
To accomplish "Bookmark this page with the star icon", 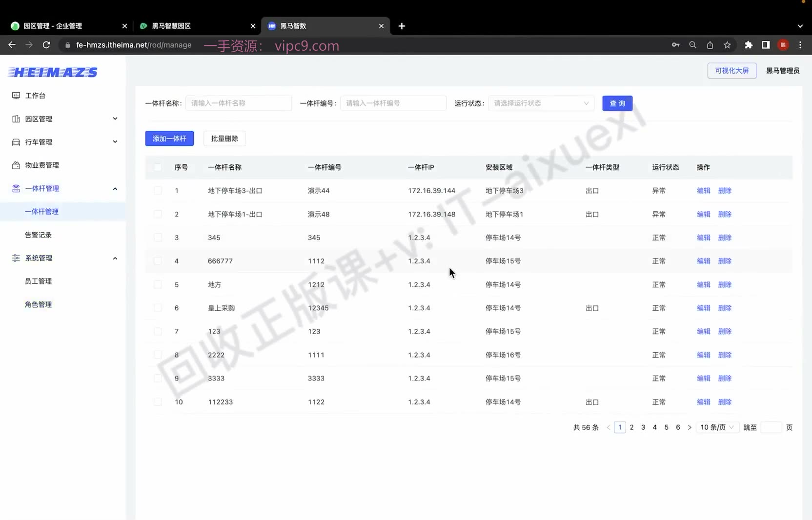I will click(x=727, y=45).
